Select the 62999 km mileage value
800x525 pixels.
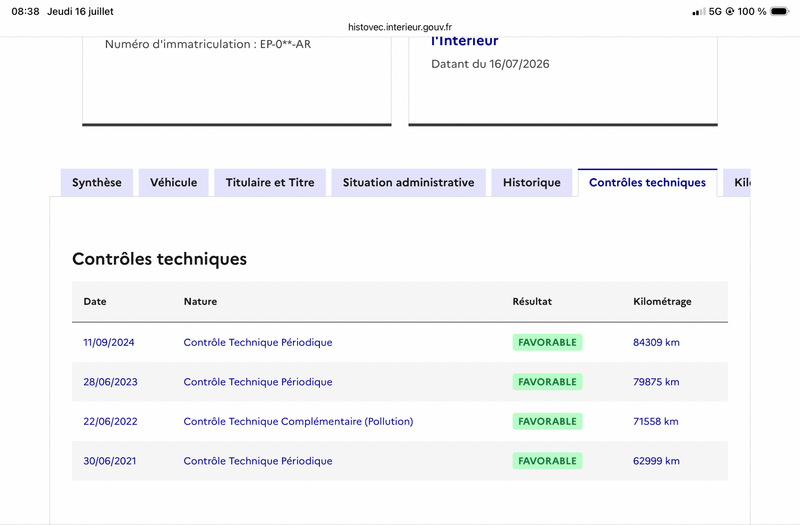pos(656,461)
